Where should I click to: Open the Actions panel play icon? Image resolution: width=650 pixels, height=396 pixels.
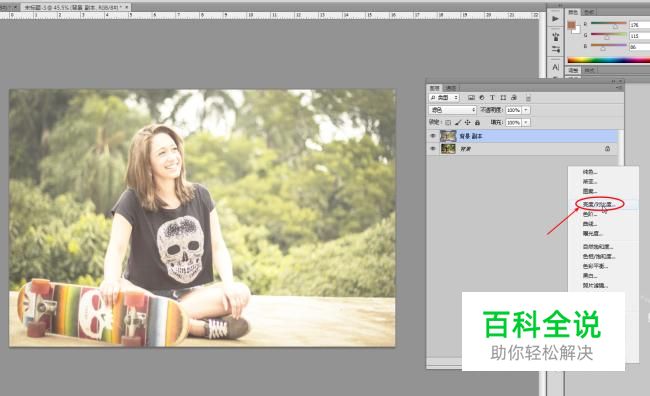(x=555, y=19)
